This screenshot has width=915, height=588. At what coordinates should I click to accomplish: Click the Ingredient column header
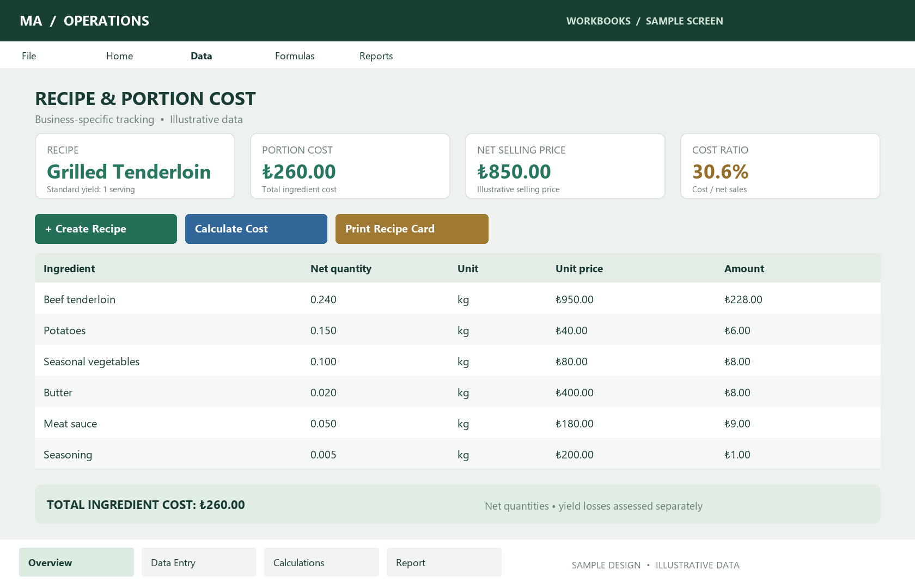tap(69, 268)
